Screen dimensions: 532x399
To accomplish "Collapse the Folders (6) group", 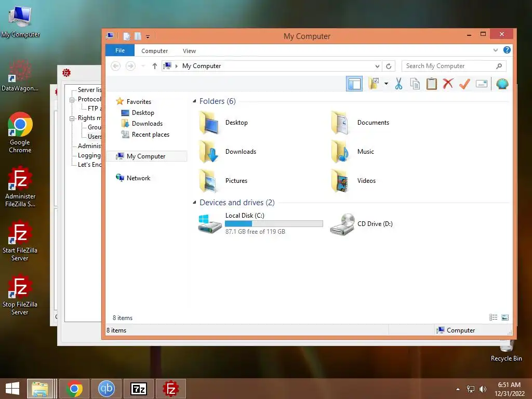I will [194, 101].
